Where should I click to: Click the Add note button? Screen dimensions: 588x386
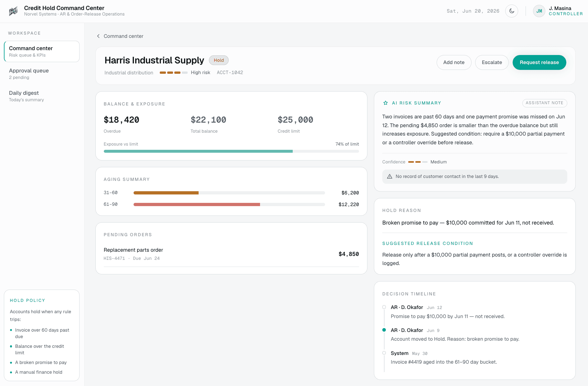pos(454,62)
